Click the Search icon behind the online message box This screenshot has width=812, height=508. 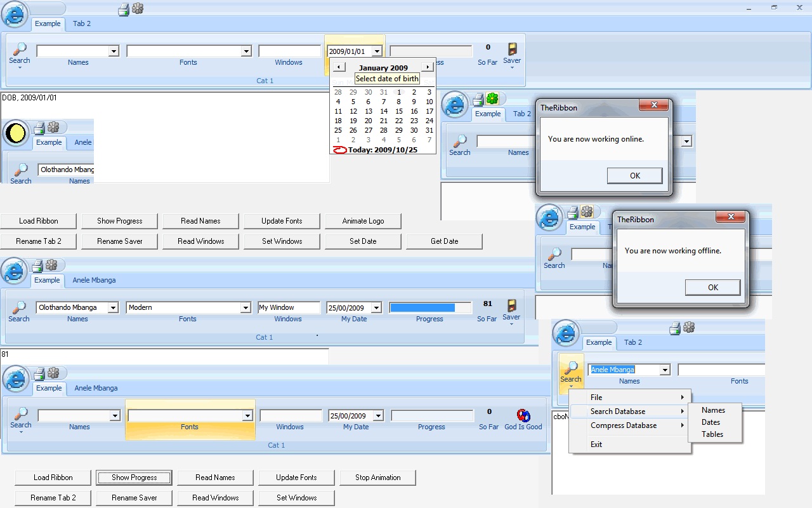460,142
